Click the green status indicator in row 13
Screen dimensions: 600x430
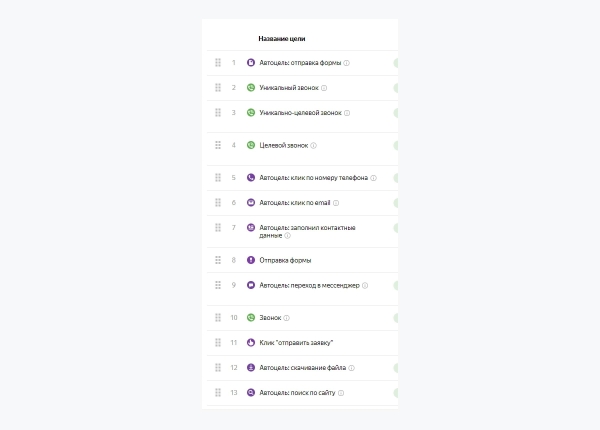[396, 393]
